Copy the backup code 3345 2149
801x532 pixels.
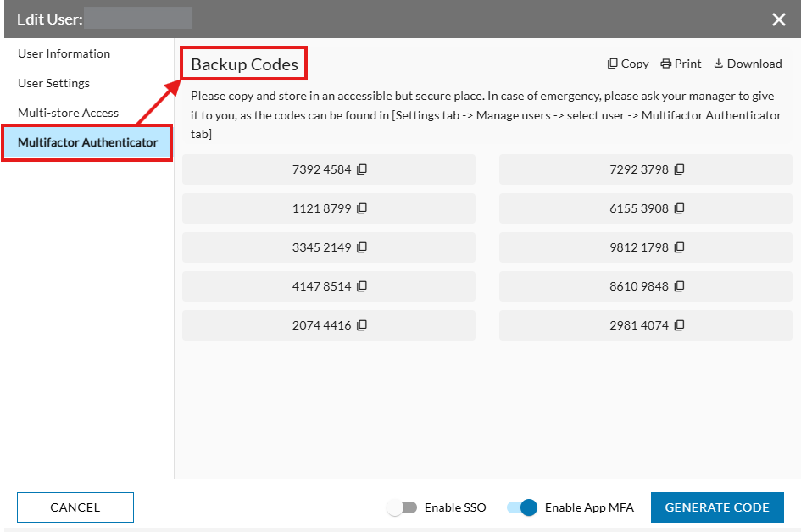point(362,247)
